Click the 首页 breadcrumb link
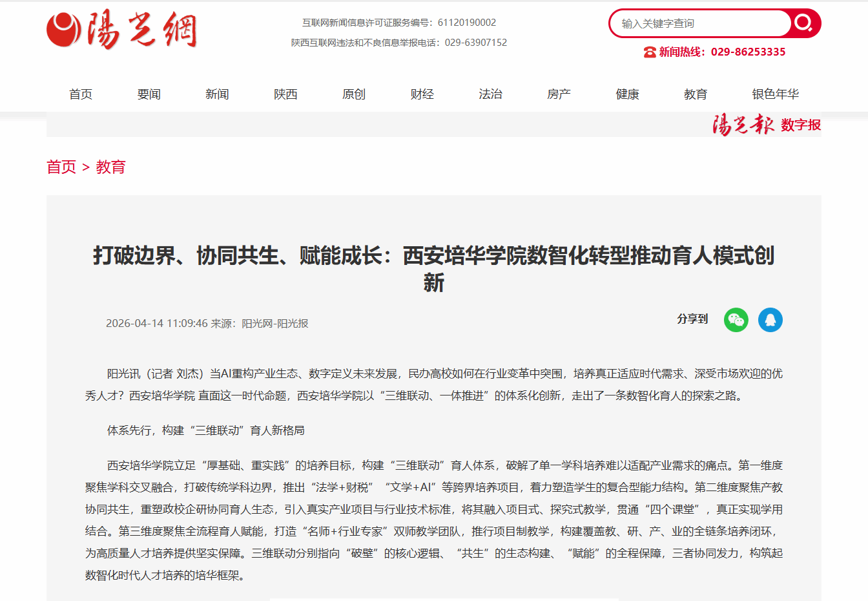This screenshot has width=868, height=601. [61, 167]
